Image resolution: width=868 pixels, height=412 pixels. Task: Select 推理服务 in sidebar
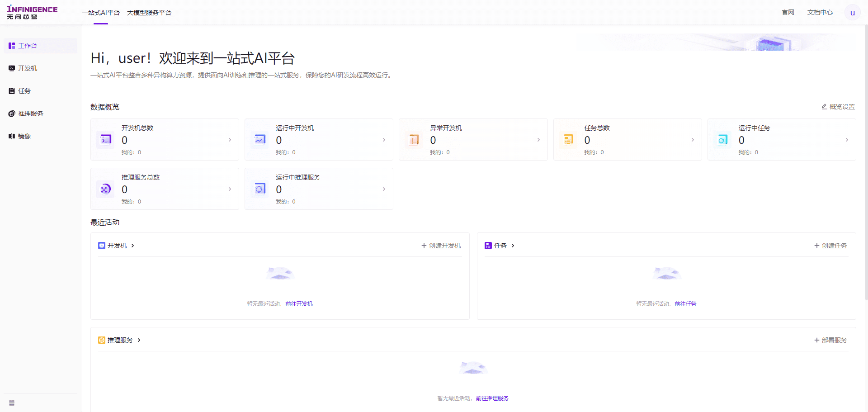41,114
